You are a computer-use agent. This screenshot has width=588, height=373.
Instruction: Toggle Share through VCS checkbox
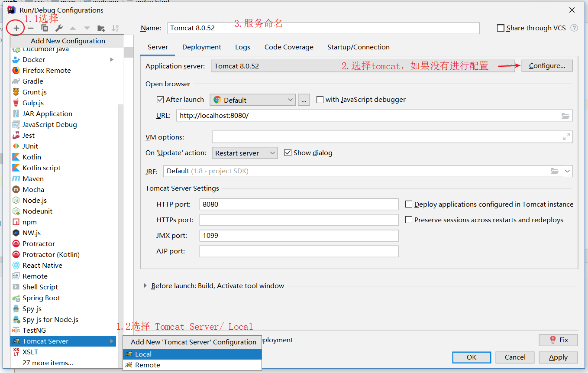(501, 28)
